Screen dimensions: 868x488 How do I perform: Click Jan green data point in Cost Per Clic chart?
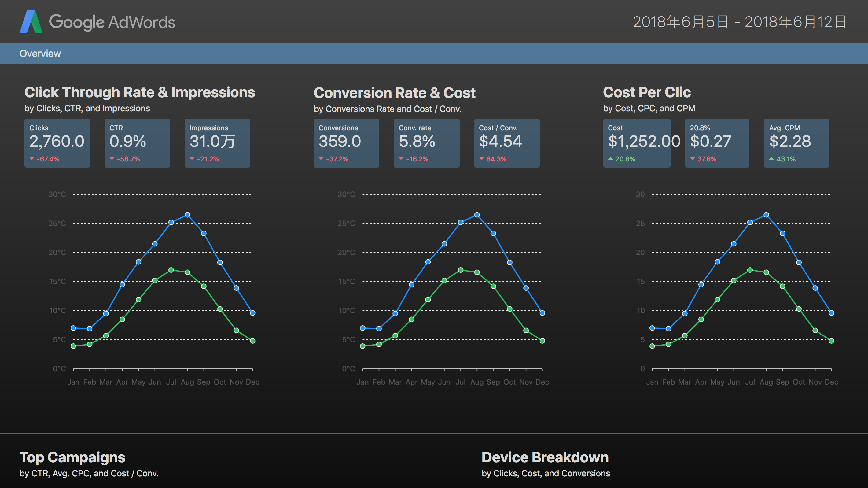click(652, 346)
